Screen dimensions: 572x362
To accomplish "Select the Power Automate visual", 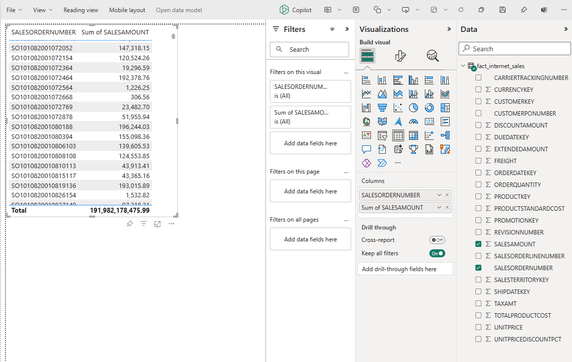I will [382, 163].
